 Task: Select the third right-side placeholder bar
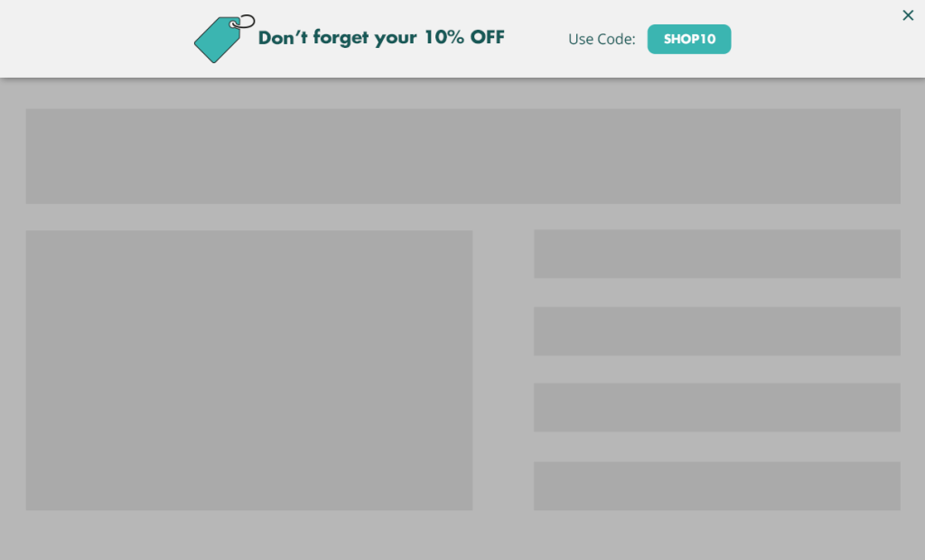click(716, 407)
